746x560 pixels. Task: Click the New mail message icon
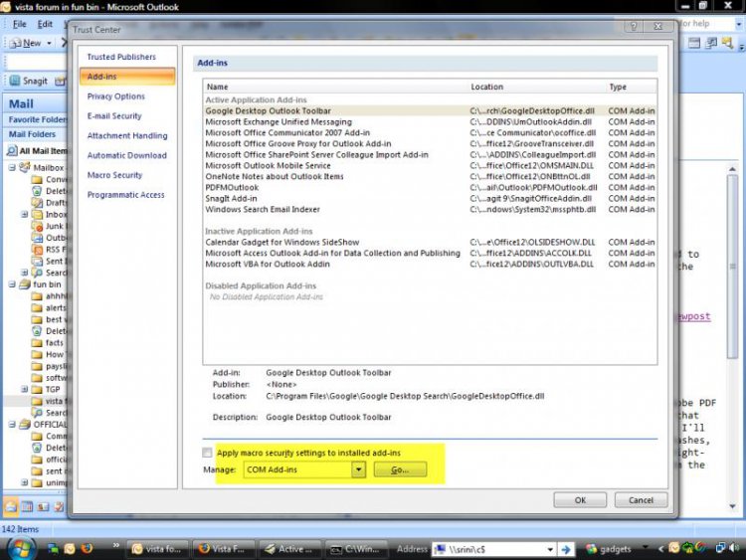click(x=16, y=43)
